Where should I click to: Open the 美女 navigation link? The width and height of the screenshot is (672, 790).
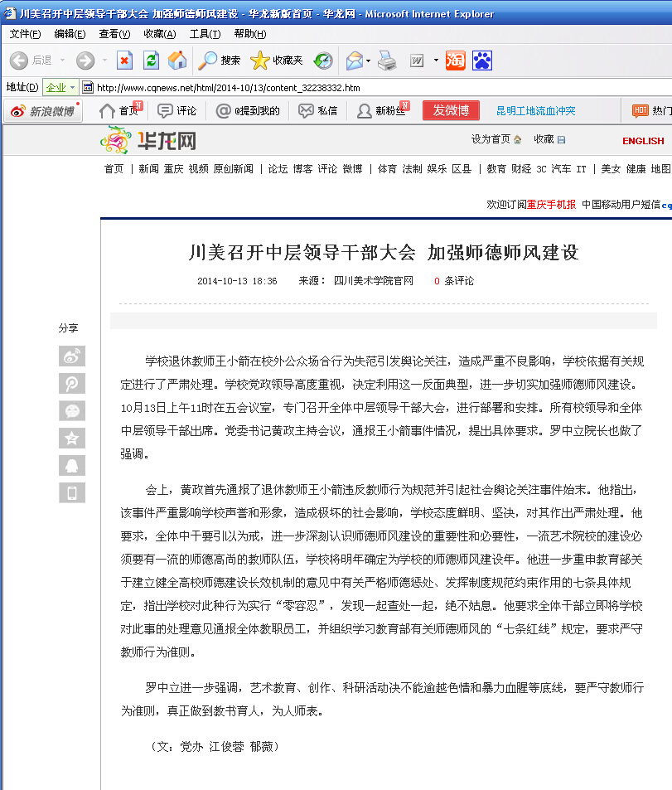(611, 169)
